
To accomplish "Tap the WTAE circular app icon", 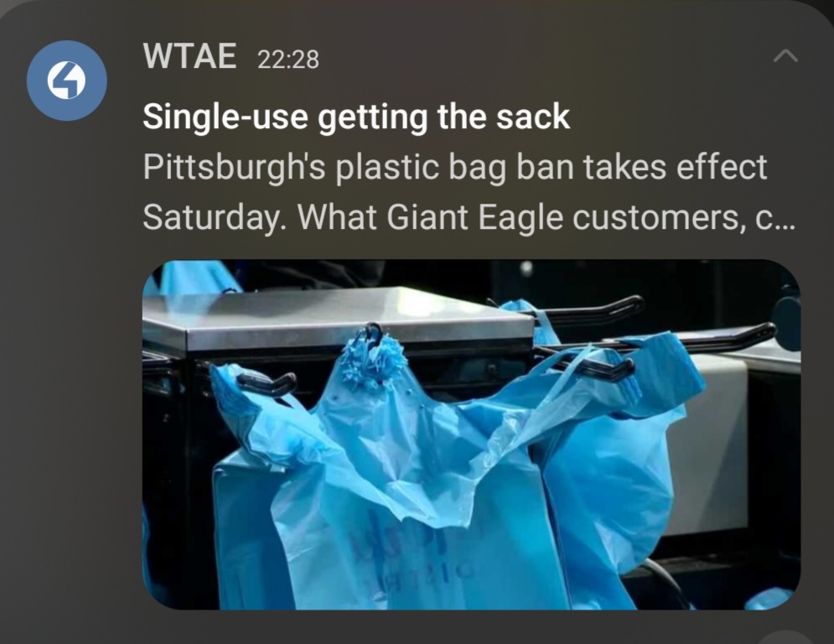I will [x=67, y=80].
